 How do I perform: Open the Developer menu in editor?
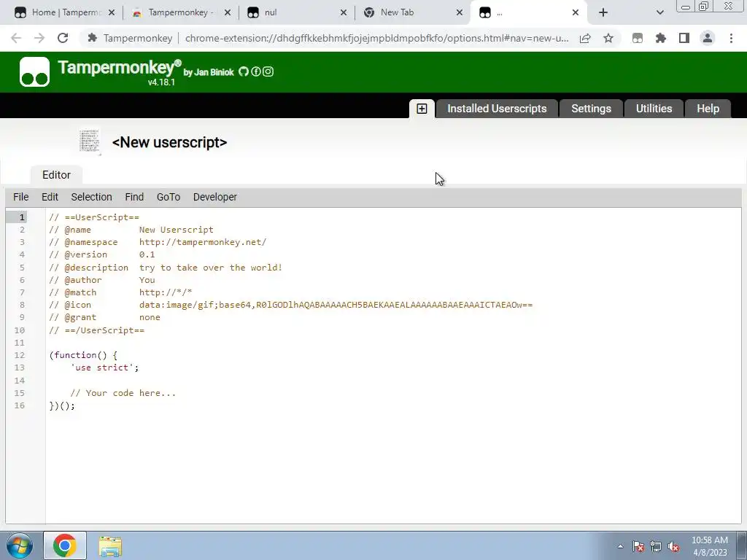[x=215, y=197]
